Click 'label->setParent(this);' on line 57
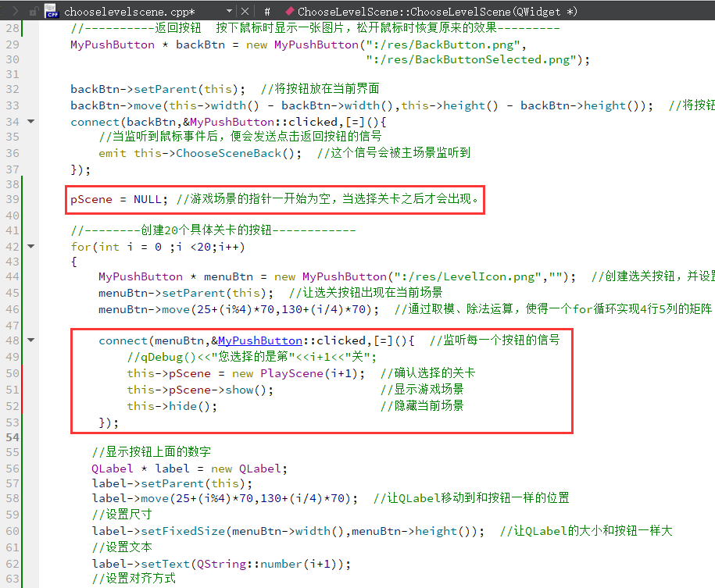715x588 pixels. coord(172,483)
